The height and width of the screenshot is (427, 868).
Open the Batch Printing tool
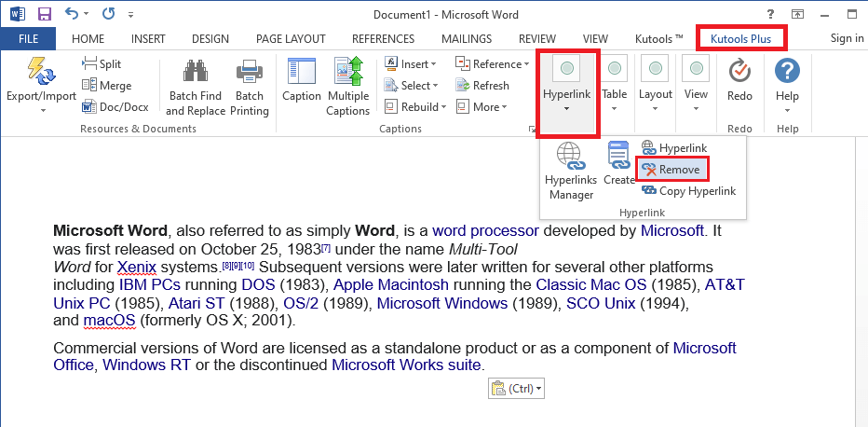coord(249,85)
